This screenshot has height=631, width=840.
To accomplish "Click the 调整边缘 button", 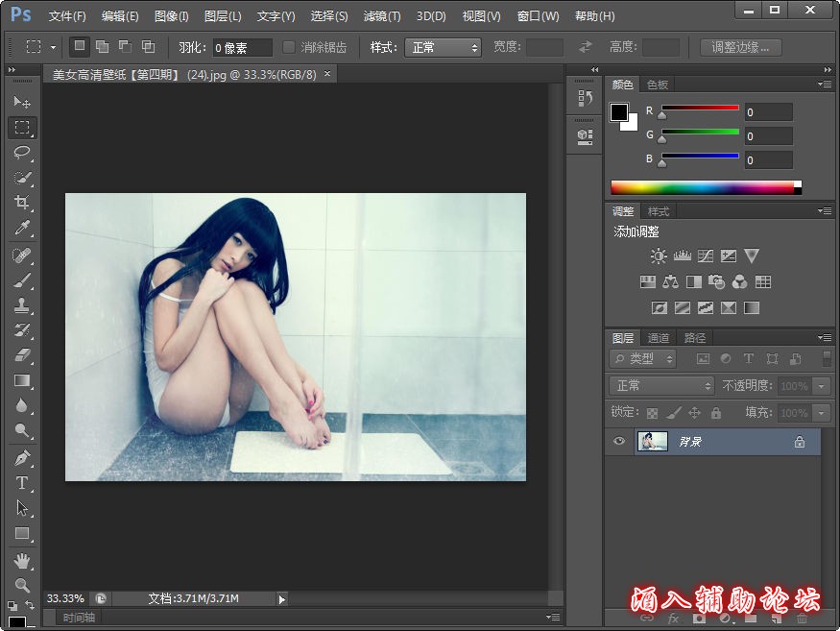I will click(x=740, y=47).
